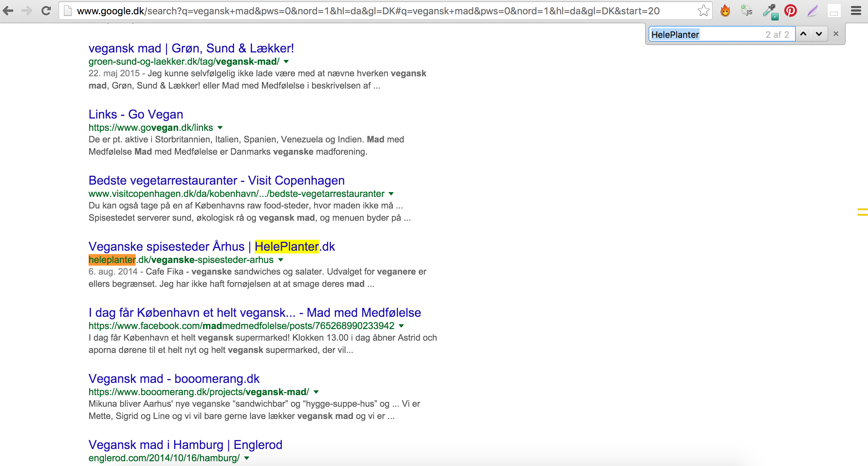
Task: Open the Pinterest extension button
Action: pos(790,11)
